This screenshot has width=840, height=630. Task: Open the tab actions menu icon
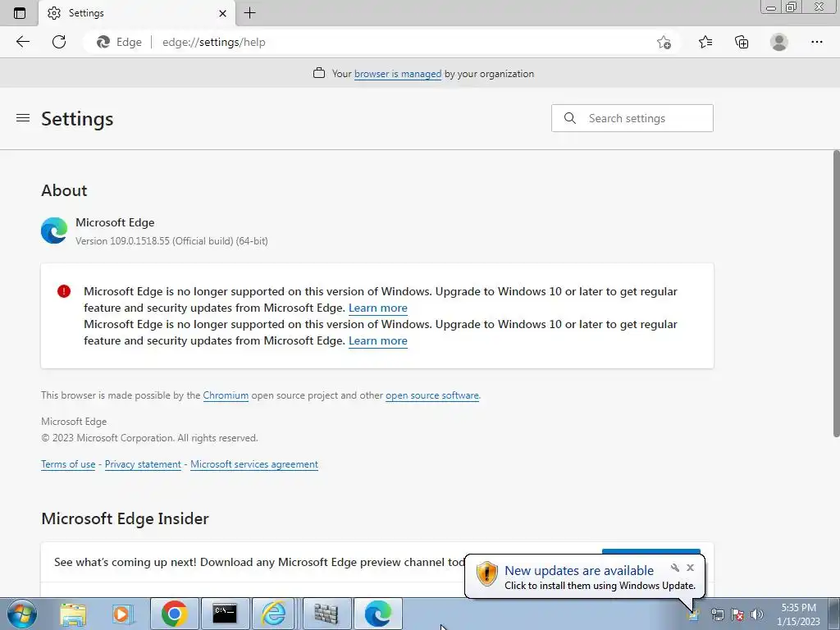click(20, 13)
